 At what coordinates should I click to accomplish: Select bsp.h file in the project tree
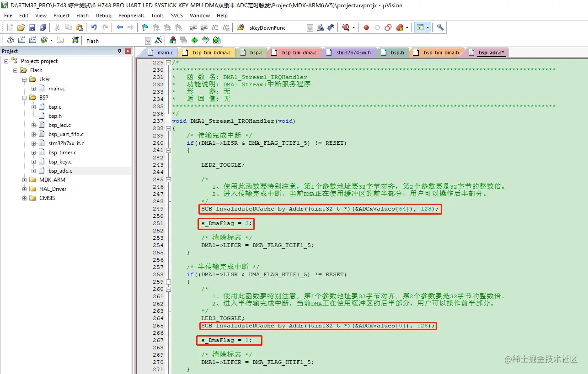[55, 116]
